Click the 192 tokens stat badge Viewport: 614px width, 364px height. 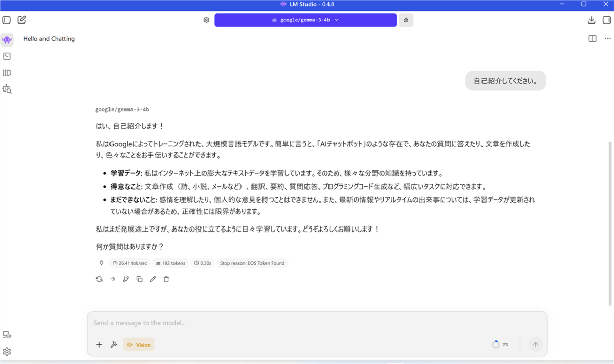[x=170, y=263]
